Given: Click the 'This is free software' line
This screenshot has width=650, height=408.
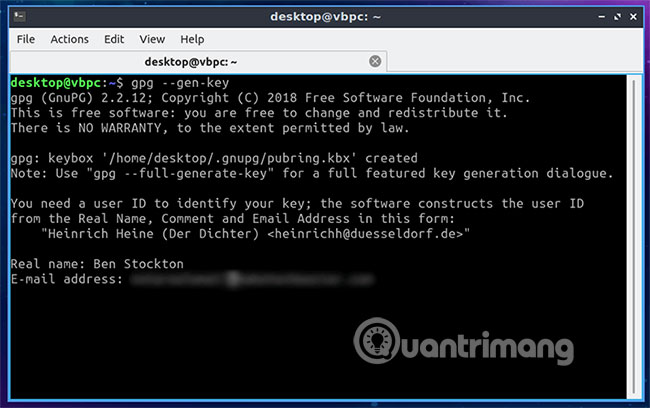Looking at the screenshot, I should [x=259, y=113].
